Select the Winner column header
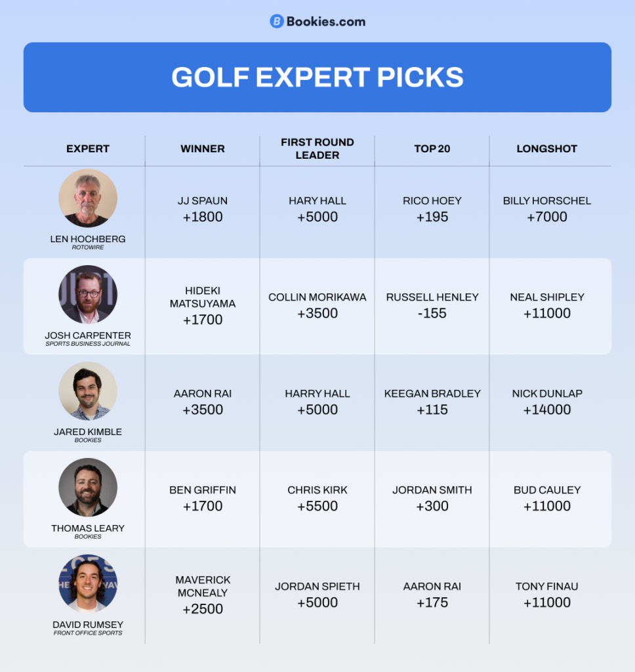The image size is (635, 672). pos(203,149)
